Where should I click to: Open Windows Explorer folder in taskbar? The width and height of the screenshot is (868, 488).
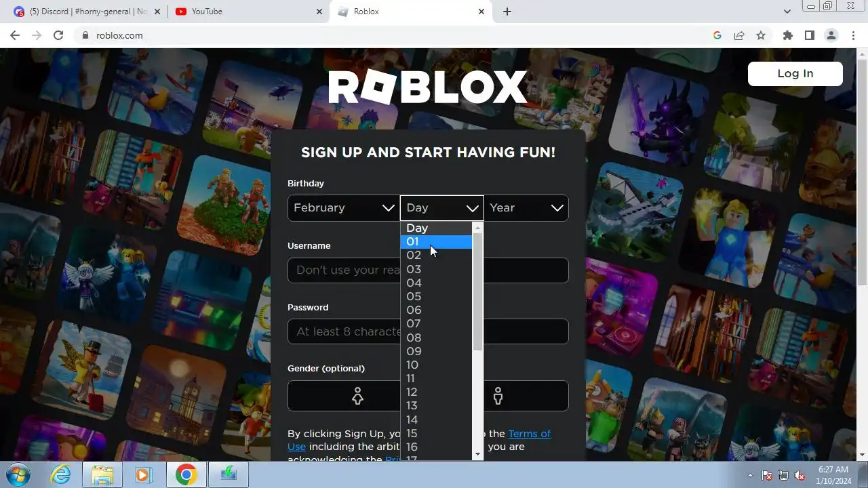click(102, 474)
